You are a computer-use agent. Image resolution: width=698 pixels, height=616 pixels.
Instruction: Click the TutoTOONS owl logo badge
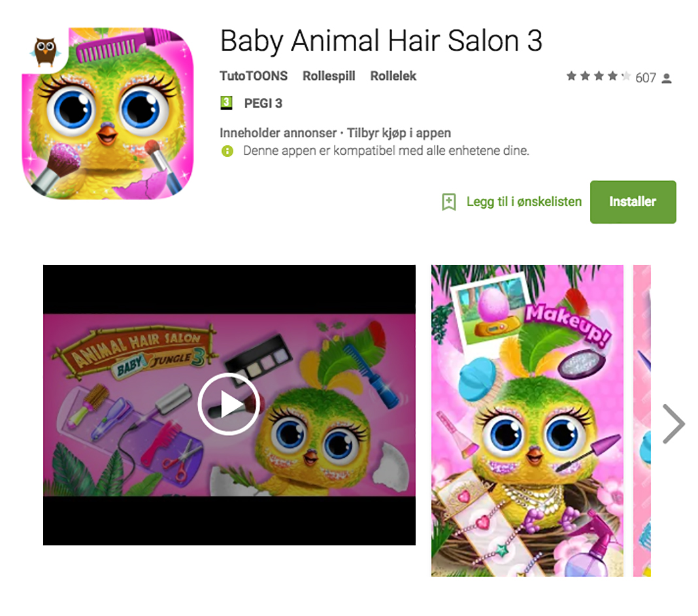coord(45,50)
